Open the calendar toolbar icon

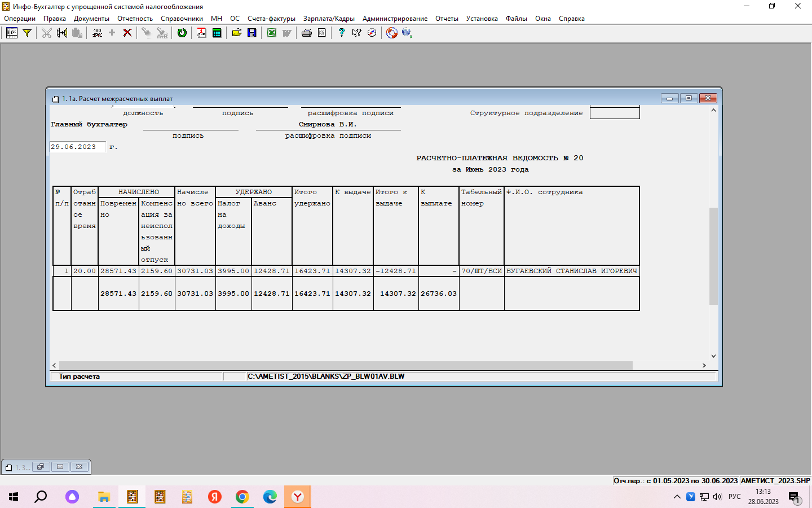tap(201, 33)
